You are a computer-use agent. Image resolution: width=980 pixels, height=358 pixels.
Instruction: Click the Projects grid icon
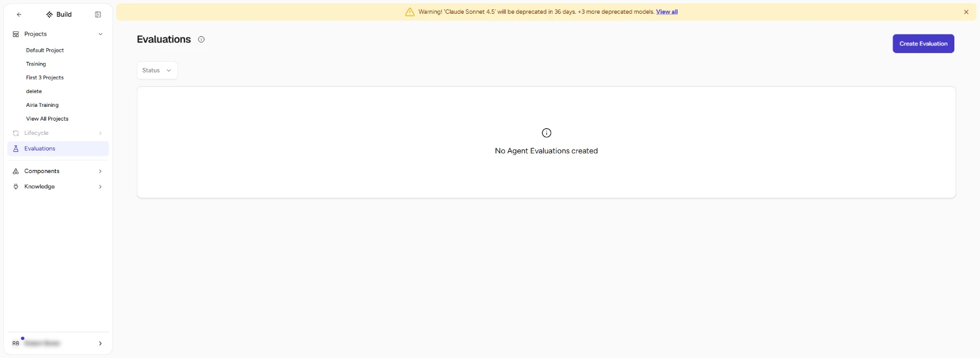pos(16,34)
